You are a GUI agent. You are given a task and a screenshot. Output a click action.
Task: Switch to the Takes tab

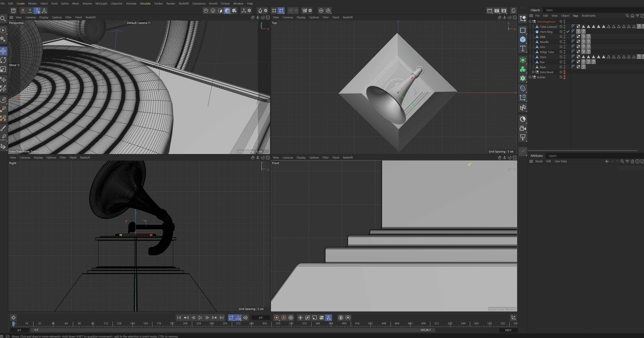[549, 10]
